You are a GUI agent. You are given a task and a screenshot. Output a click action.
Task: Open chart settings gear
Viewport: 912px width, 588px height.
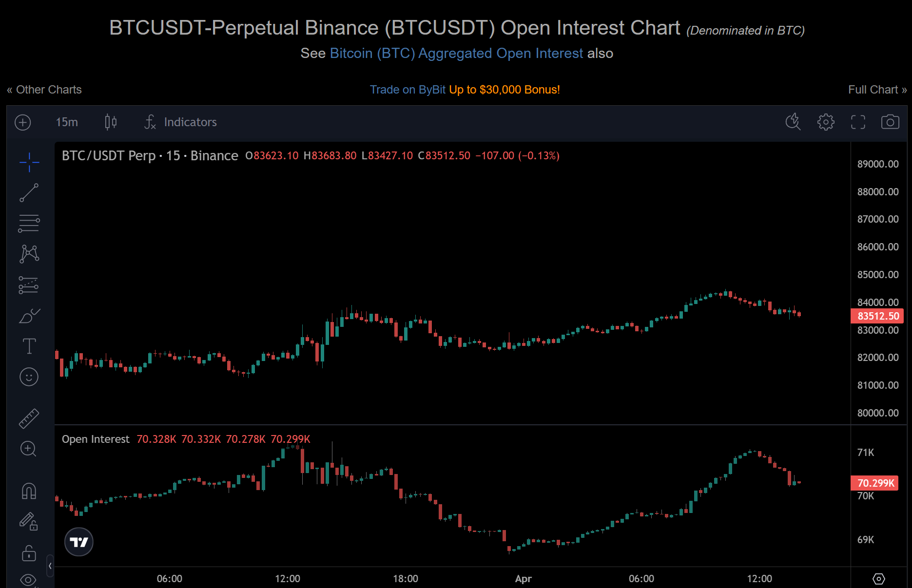pos(826,122)
